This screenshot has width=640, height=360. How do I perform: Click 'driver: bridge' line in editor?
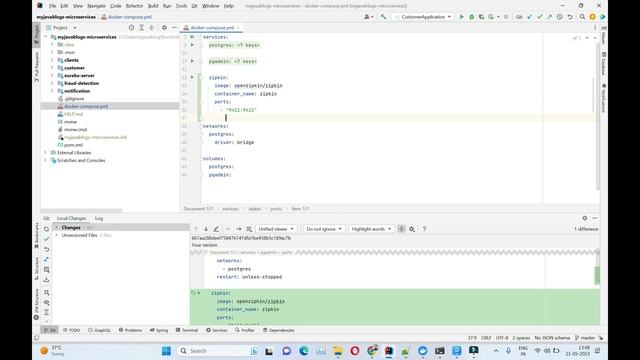coord(234,142)
